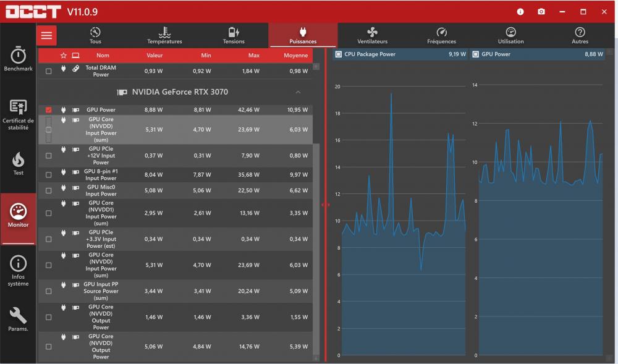This screenshot has height=364, width=618.
Task: Check the Output Power row showing 1,46 W
Action: point(48,317)
